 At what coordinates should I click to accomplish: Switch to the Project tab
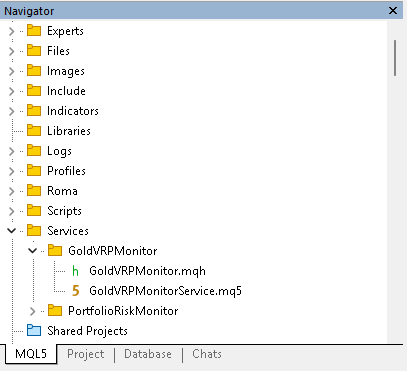click(x=86, y=354)
